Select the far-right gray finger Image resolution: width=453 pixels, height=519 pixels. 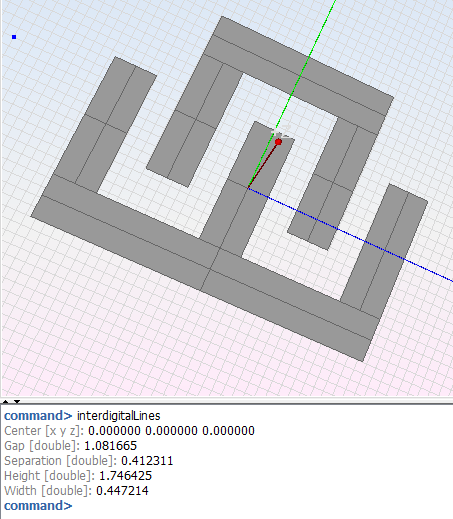(x=383, y=250)
